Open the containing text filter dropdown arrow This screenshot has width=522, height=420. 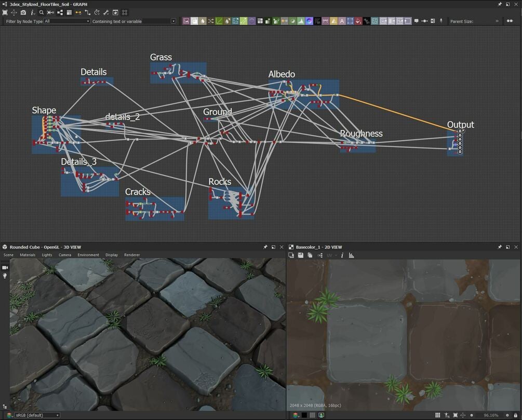pos(173,21)
